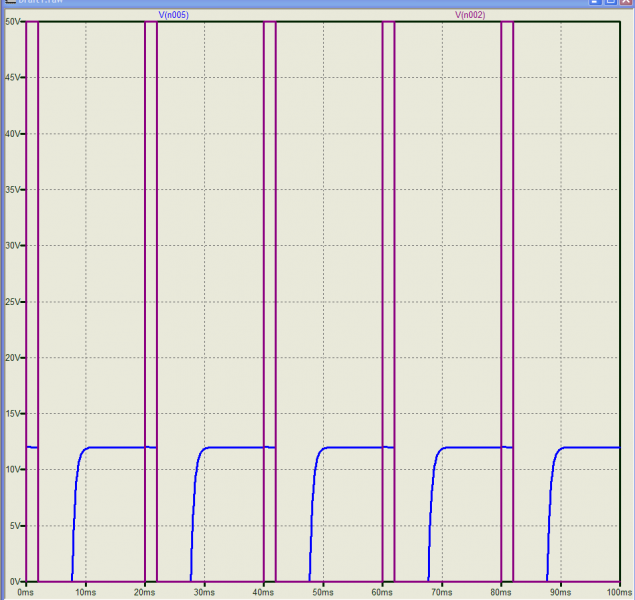
Task: Select the 10V vertical axis label
Action: pos(14,470)
